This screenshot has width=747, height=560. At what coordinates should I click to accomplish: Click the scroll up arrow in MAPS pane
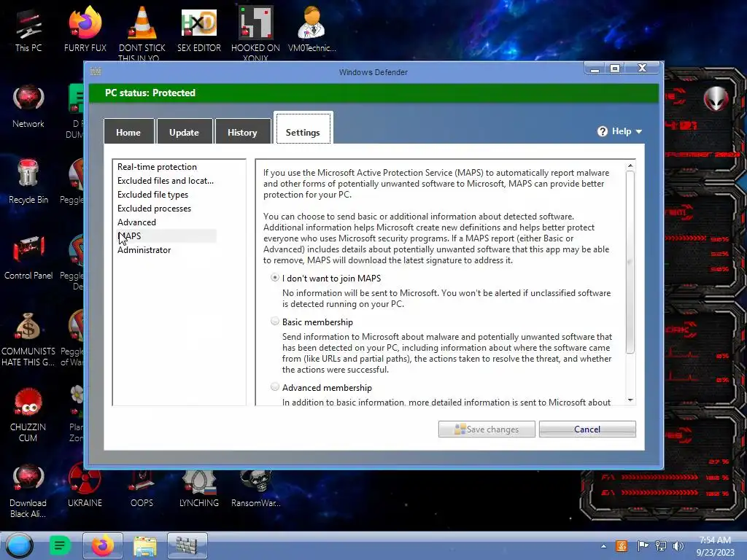click(630, 166)
